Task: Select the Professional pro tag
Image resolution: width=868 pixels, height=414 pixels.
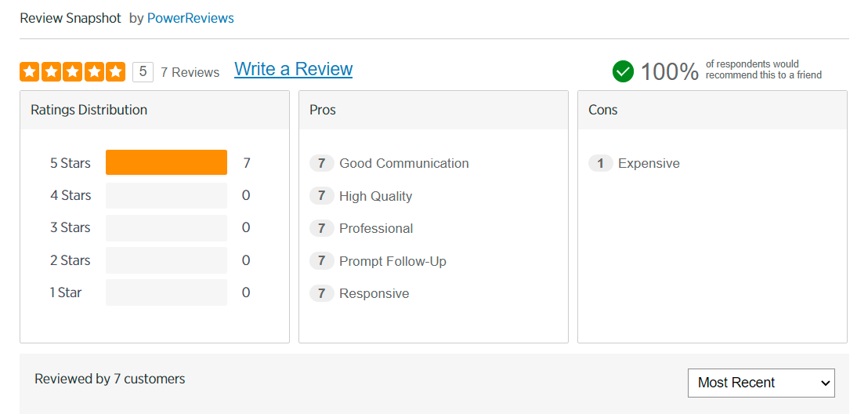Action: tap(376, 228)
